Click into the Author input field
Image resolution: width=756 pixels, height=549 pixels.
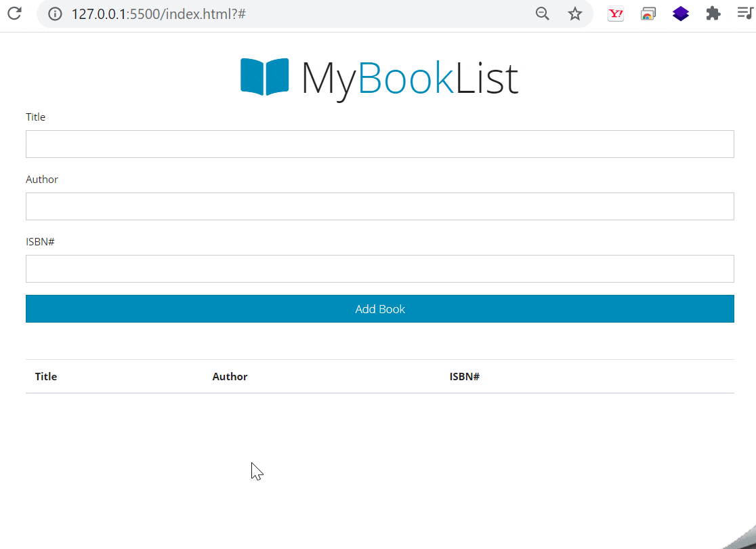[380, 207]
